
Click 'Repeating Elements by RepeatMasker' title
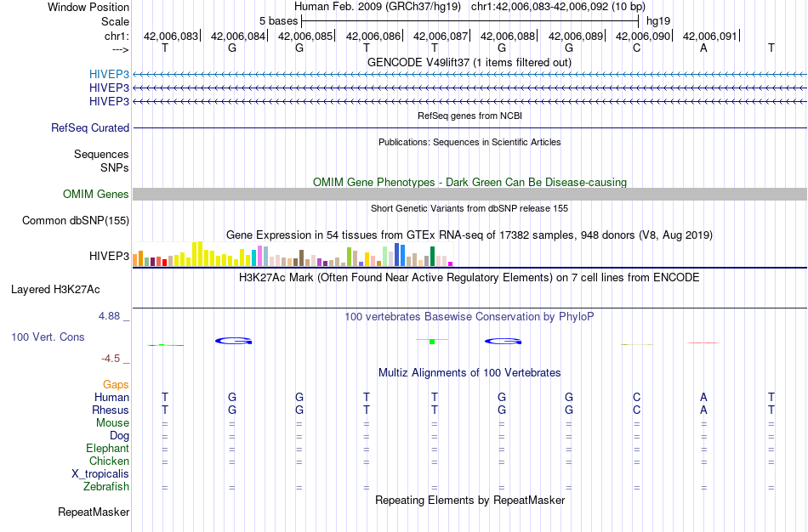470,500
